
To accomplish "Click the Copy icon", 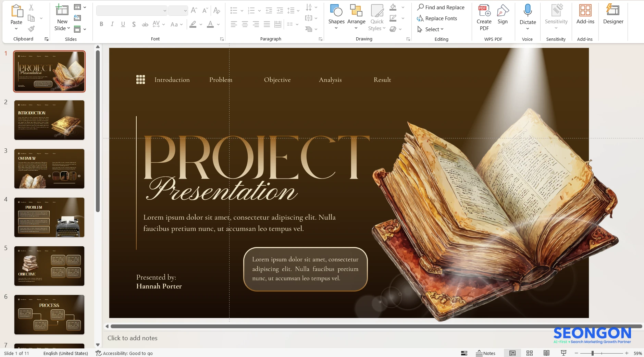I will 31,18.
